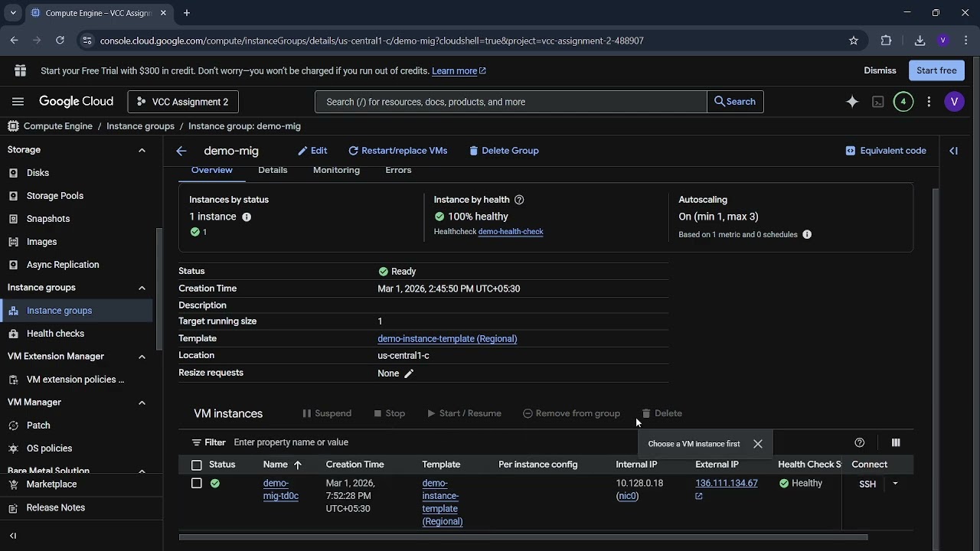Viewport: 980px width, 551px height.
Task: Dismiss the free trial banner
Action: (880, 70)
